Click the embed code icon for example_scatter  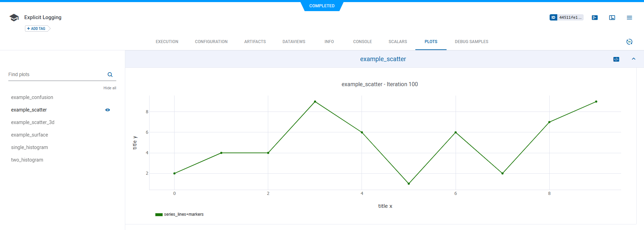616,59
